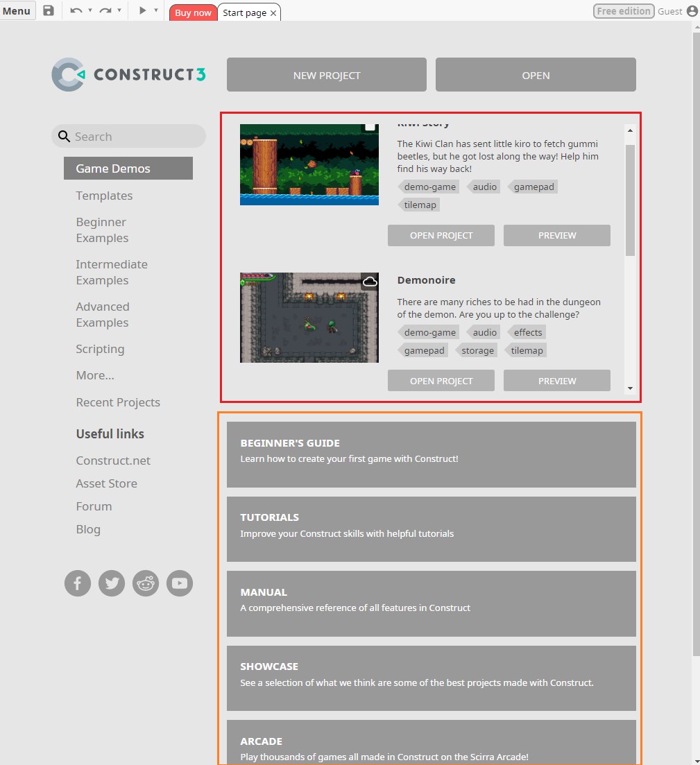Open the redo history dropdown arrow
This screenshot has height=765, width=700.
[119, 10]
